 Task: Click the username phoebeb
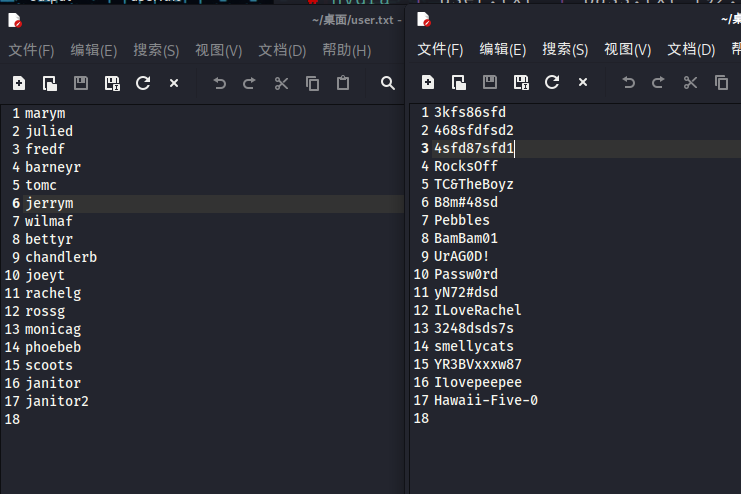click(53, 347)
